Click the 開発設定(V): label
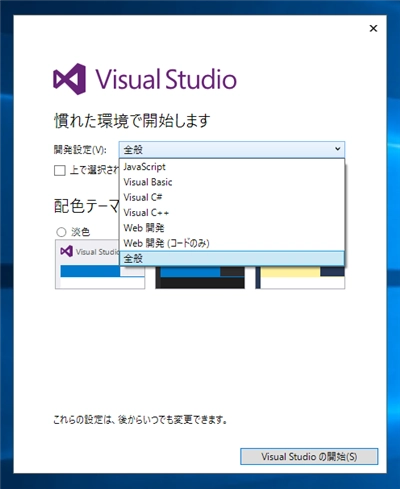400x489 pixels. tap(80, 150)
